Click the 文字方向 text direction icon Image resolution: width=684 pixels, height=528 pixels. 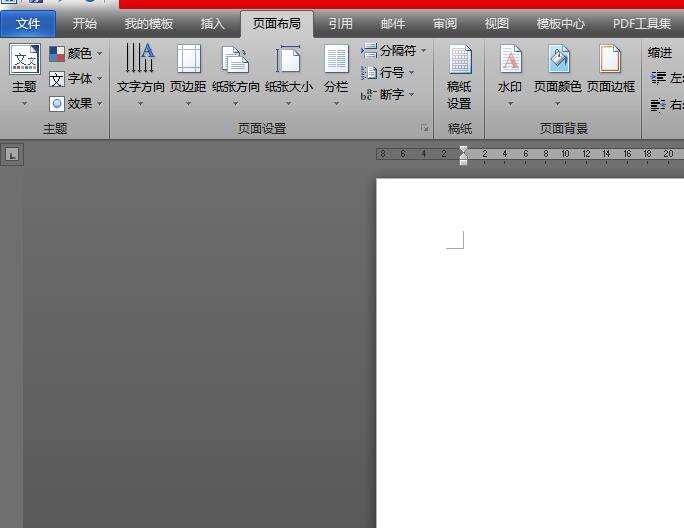pyautogui.click(x=140, y=60)
